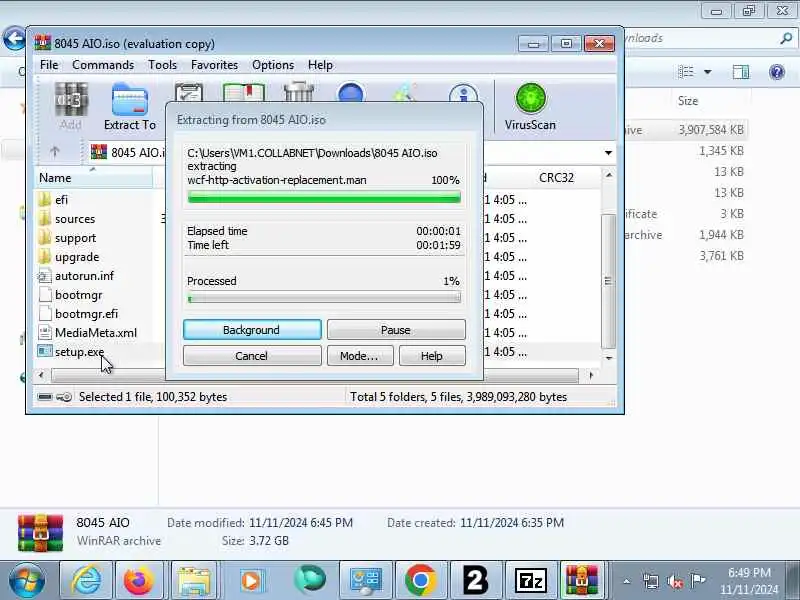Screen dimensions: 800x600
Task: Click the Extract To toolbar icon
Action: 130,106
